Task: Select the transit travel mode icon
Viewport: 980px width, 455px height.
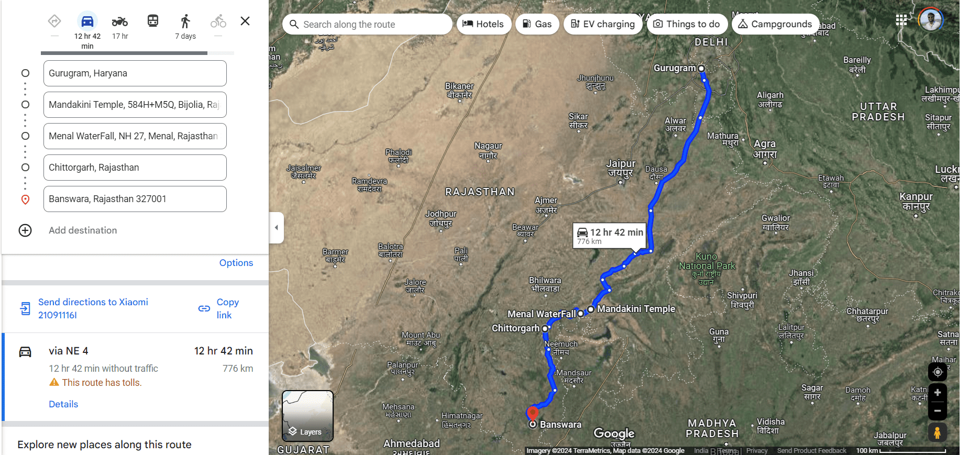Action: (x=153, y=21)
